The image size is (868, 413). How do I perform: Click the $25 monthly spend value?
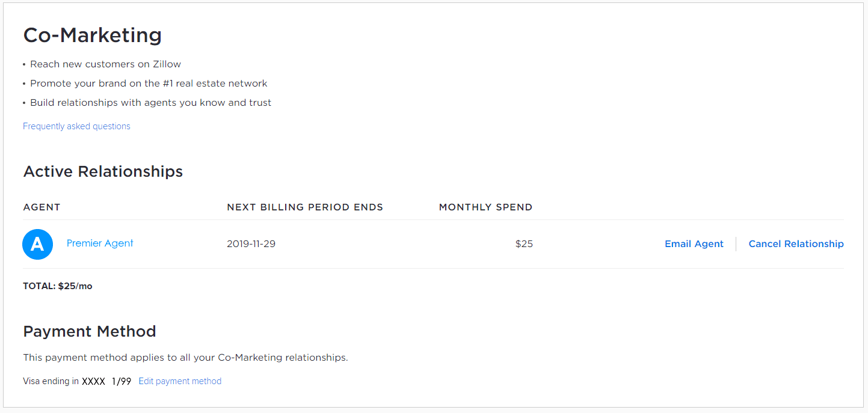523,243
